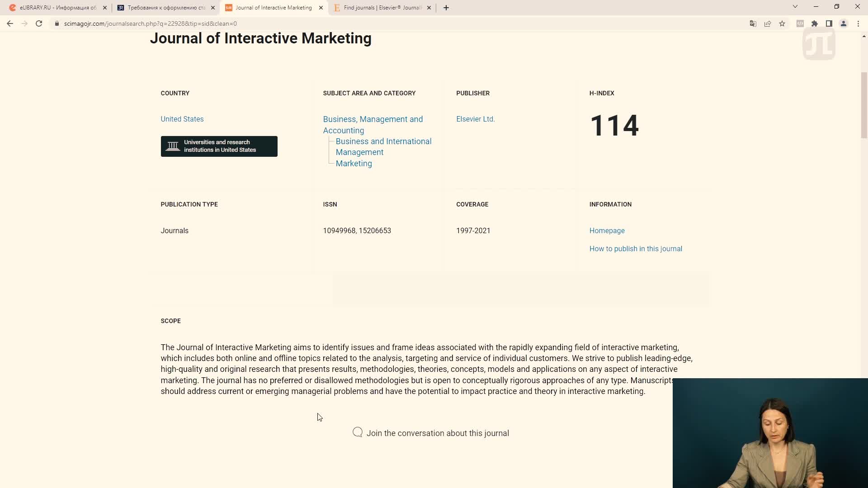Viewport: 868px width, 488px height.
Task: Restore down the browser window
Action: (x=837, y=7)
